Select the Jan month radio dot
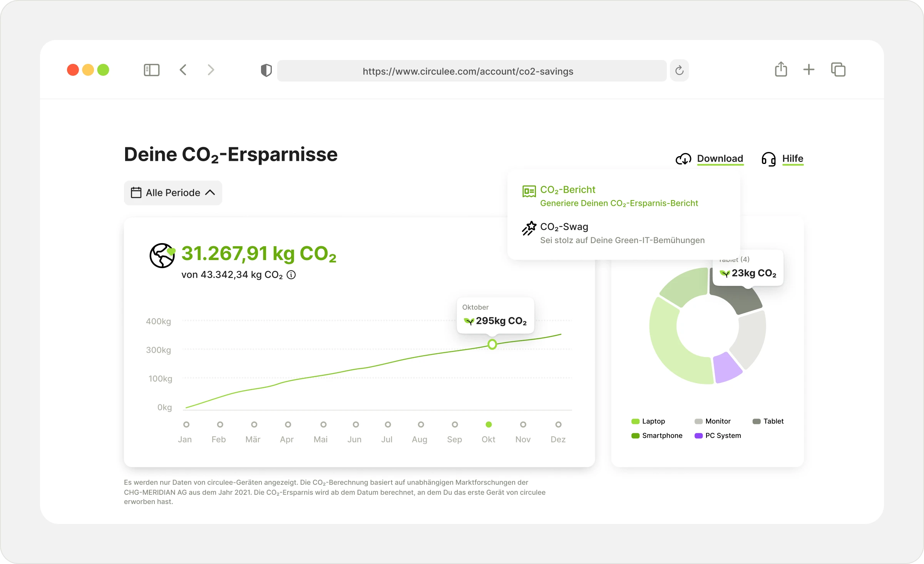Screen dimensions: 924x564 [x=186, y=424]
